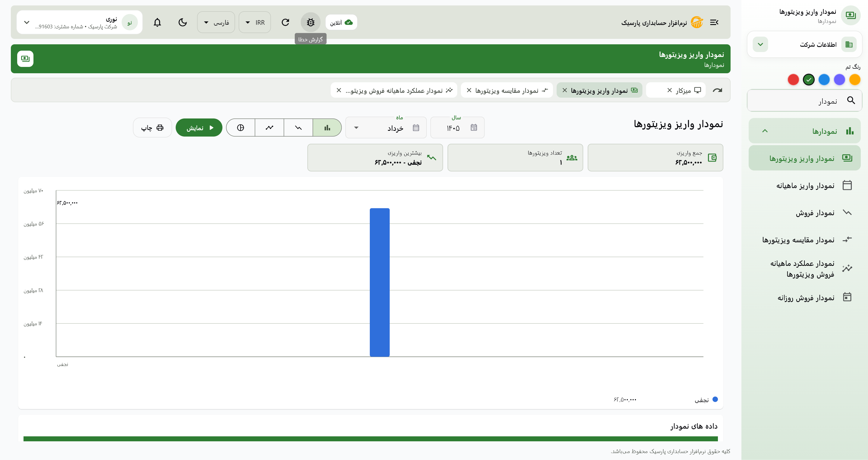
Task: Close the میزکار tab
Action: coord(669,90)
